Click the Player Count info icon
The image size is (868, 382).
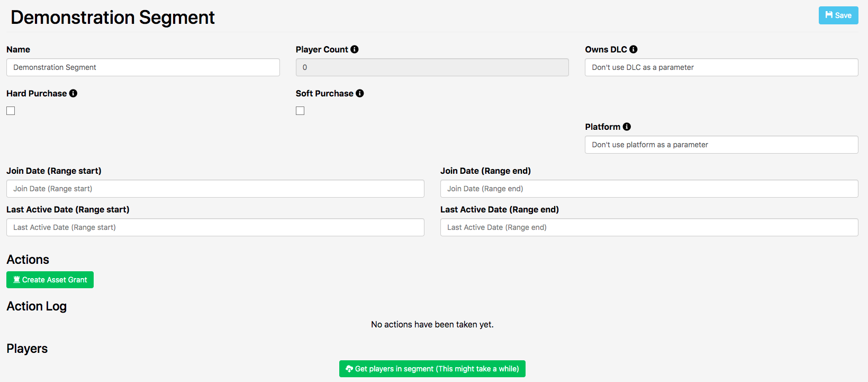355,49
